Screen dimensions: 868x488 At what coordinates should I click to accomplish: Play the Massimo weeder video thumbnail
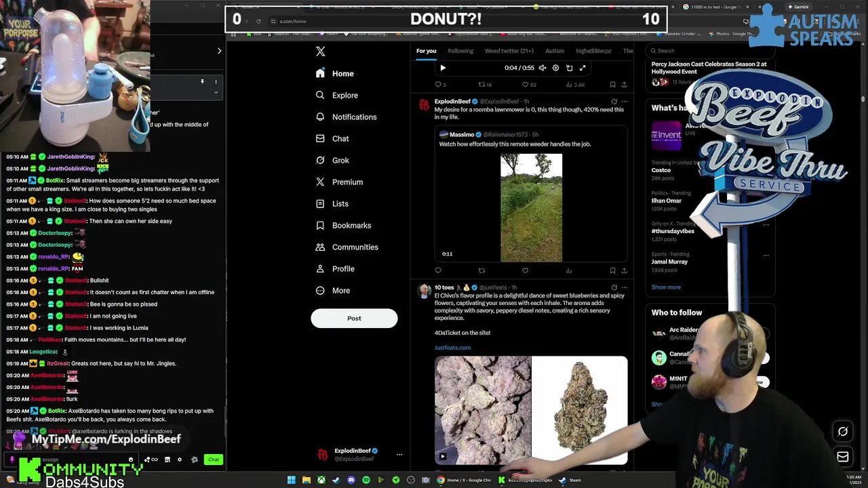531,207
